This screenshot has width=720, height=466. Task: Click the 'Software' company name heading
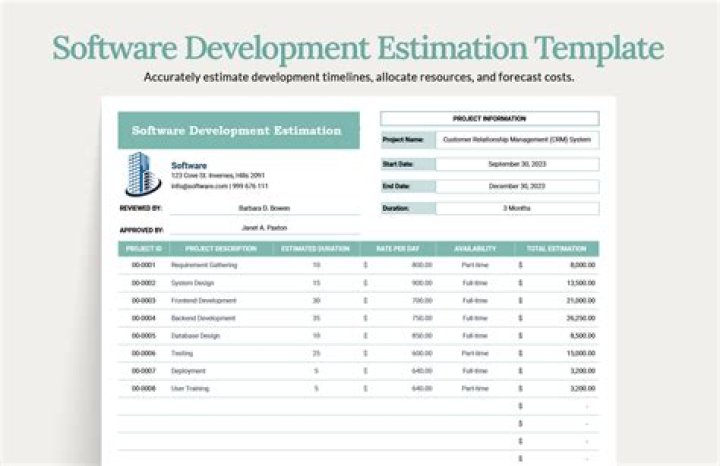(189, 165)
